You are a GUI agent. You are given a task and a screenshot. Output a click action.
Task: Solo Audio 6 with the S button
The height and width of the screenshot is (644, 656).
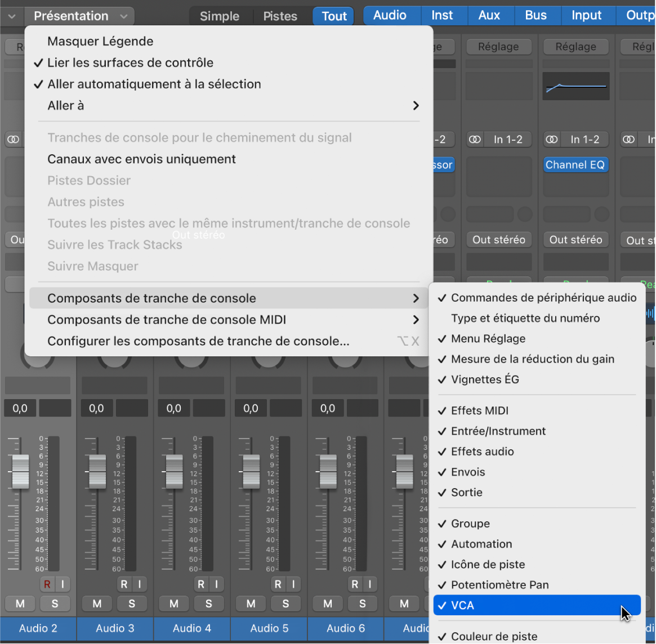click(x=363, y=603)
